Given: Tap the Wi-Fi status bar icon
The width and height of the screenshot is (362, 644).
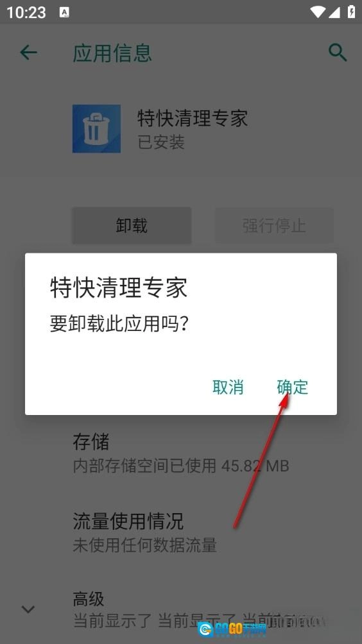Looking at the screenshot, I should (318, 12).
